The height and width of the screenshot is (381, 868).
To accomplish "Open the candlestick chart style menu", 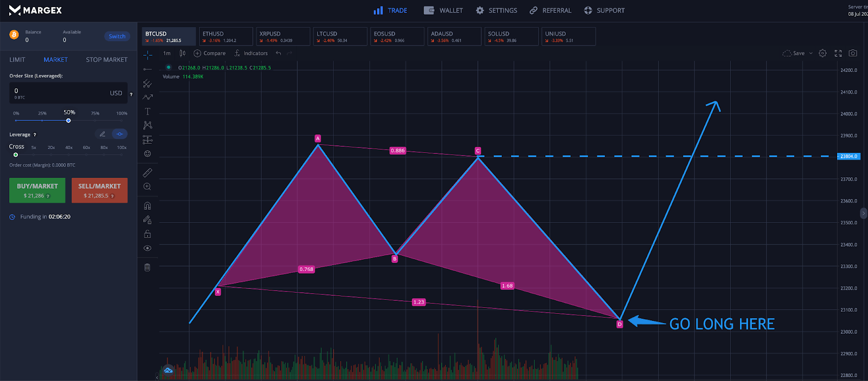I will coord(182,53).
